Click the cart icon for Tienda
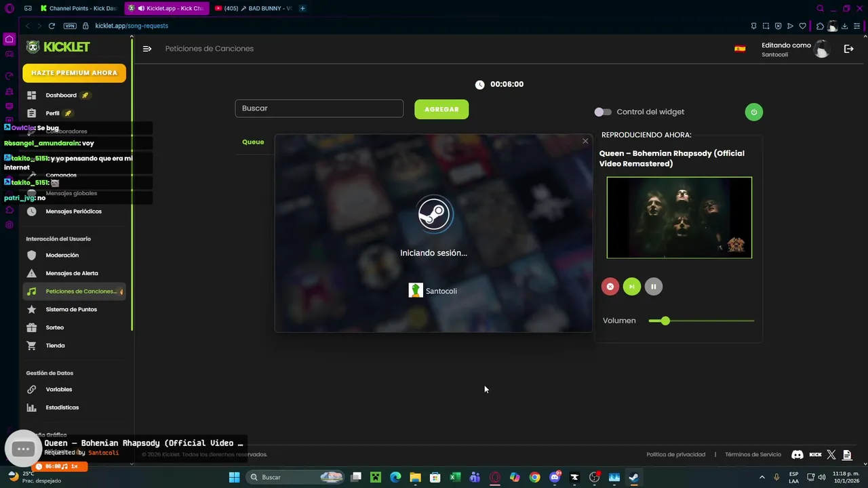Viewport: 868px width, 488px height. 31,346
